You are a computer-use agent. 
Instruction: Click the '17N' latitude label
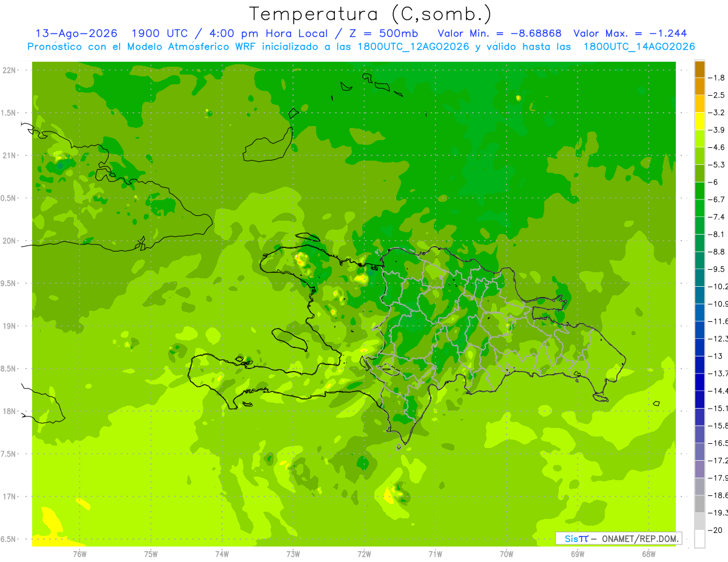click(x=10, y=497)
